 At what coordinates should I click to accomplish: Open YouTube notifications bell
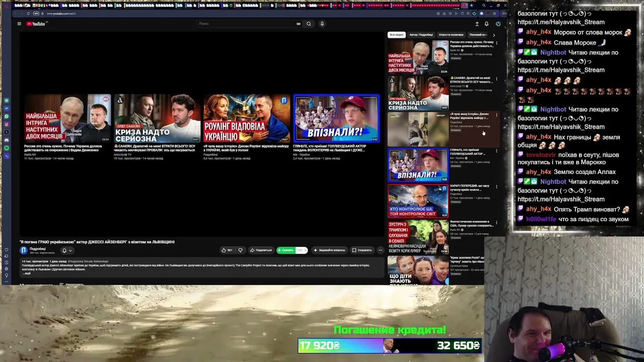[x=487, y=24]
